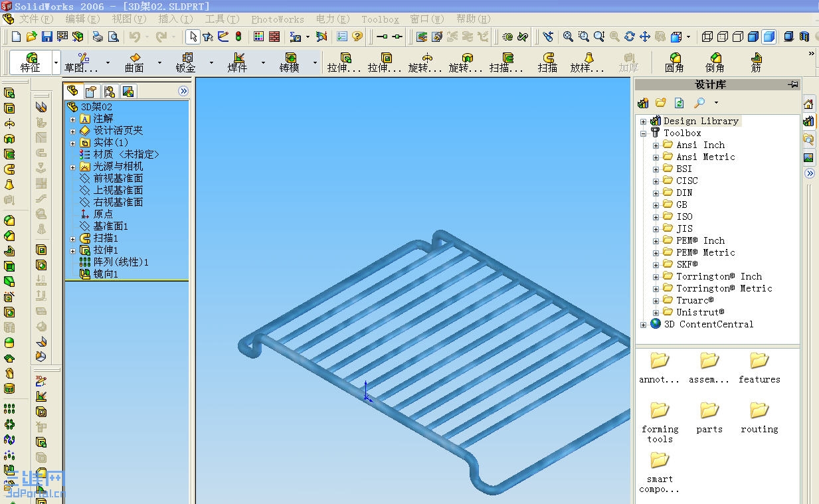Select 镜向1 mirror feature in tree
The height and width of the screenshot is (504, 819).
(99, 274)
